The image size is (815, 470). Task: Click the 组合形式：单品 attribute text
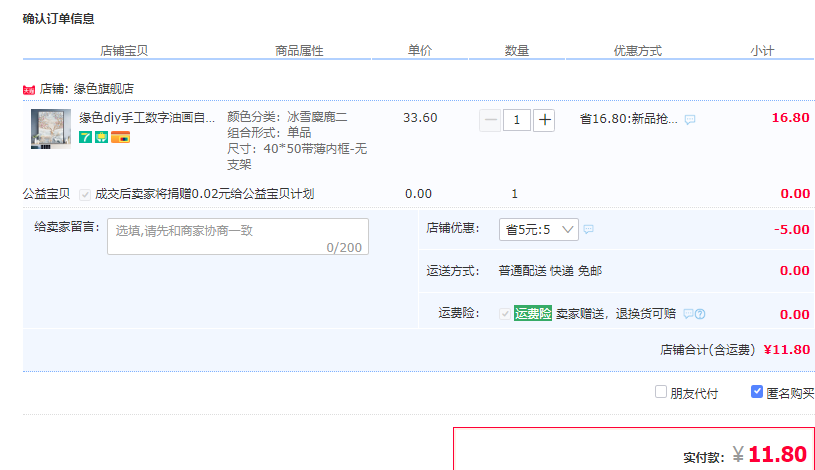(x=269, y=133)
